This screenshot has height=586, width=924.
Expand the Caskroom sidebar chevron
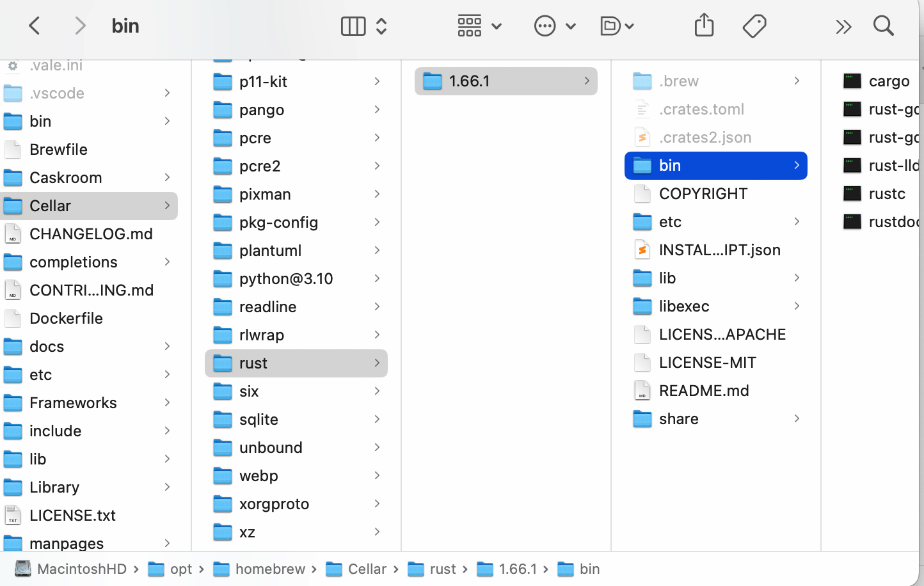[x=167, y=177]
